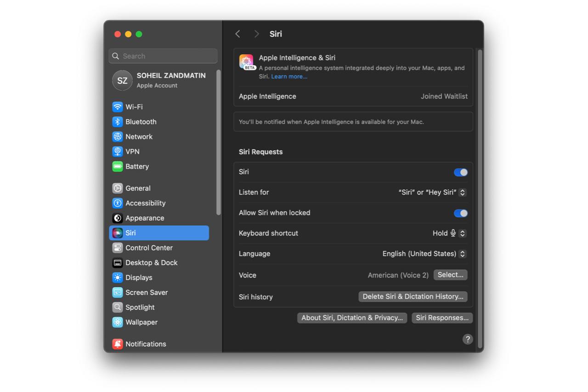Click the Voice Select... button

(450, 275)
